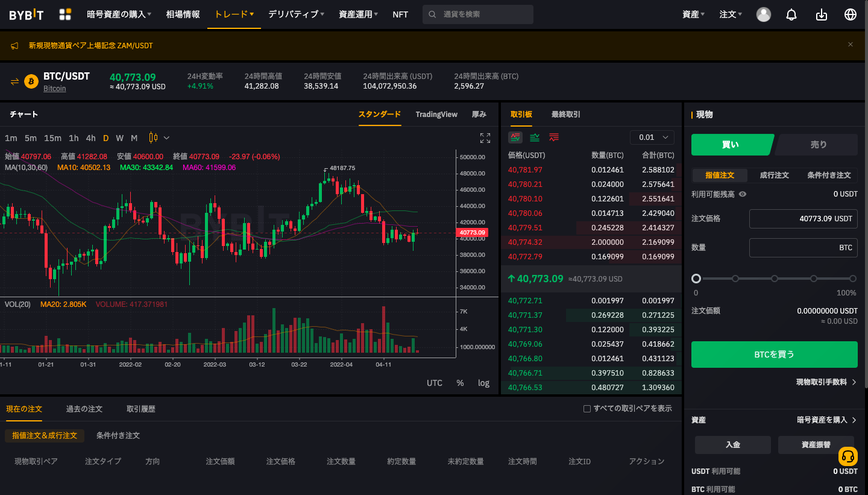
Task: Switch to TradingView chart tab
Action: (436, 115)
